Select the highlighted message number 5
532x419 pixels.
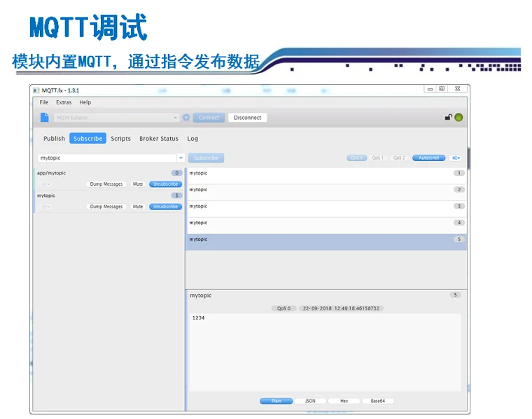click(326, 242)
